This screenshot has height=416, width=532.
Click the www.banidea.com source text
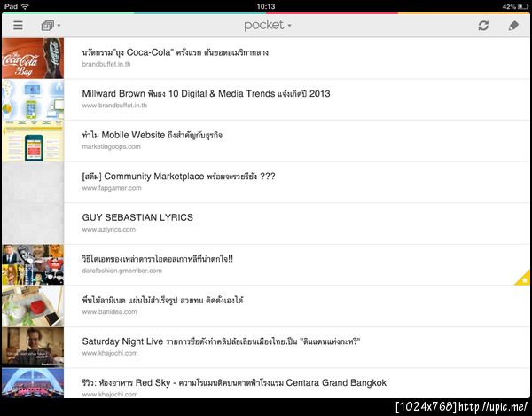pyautogui.click(x=109, y=312)
